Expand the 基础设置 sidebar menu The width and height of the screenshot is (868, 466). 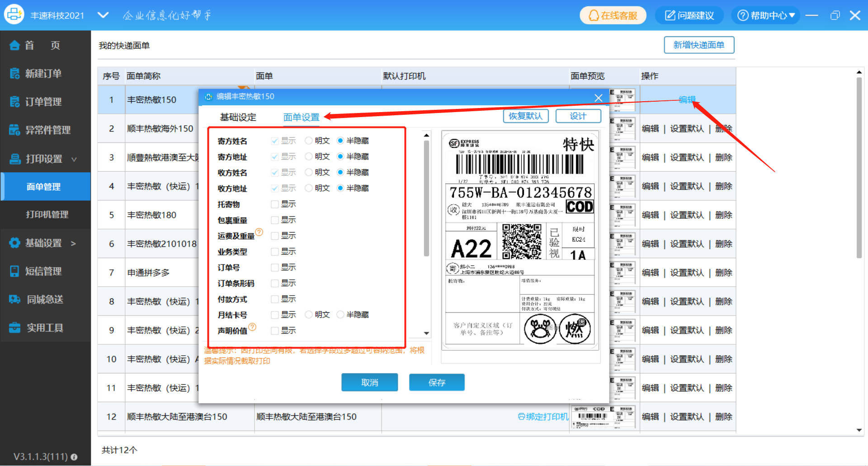pos(73,243)
